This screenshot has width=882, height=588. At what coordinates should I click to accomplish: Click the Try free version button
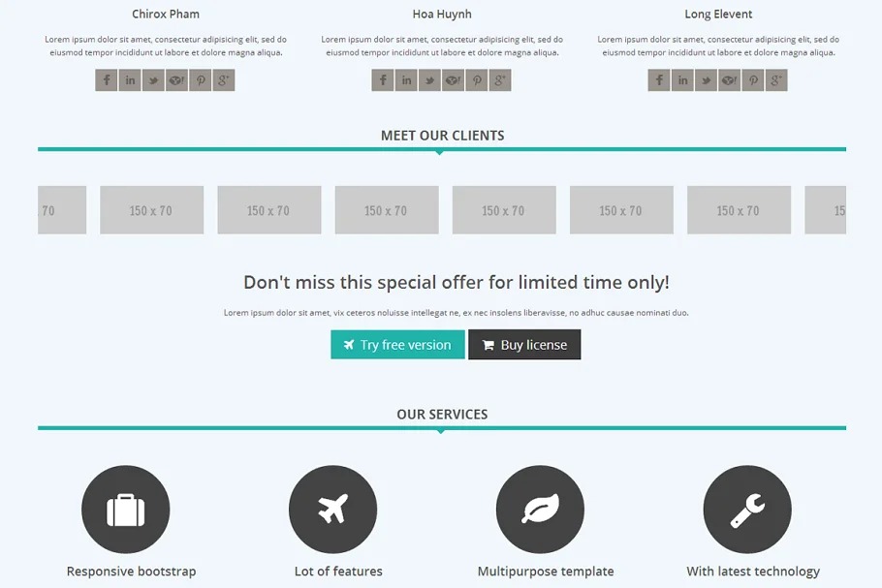[397, 345]
